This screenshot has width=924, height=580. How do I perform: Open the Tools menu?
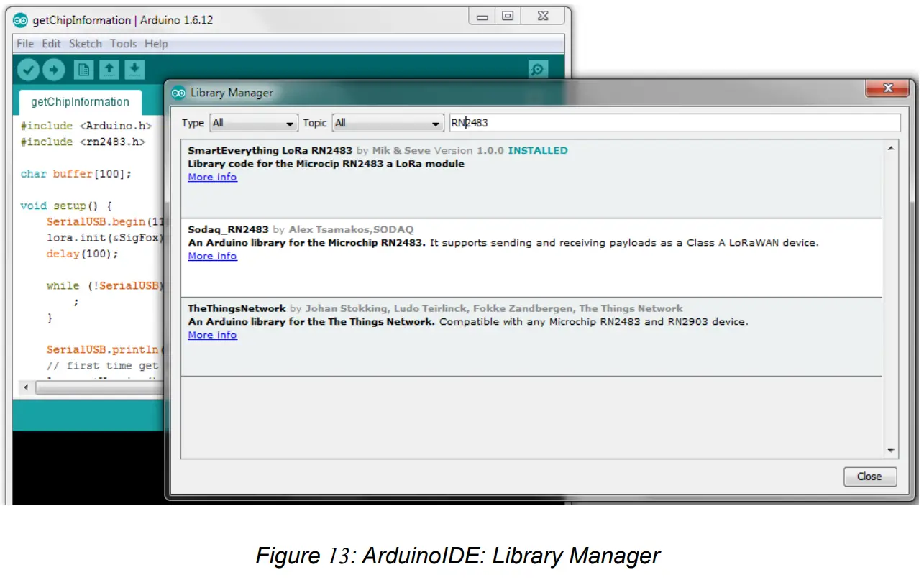tap(123, 44)
